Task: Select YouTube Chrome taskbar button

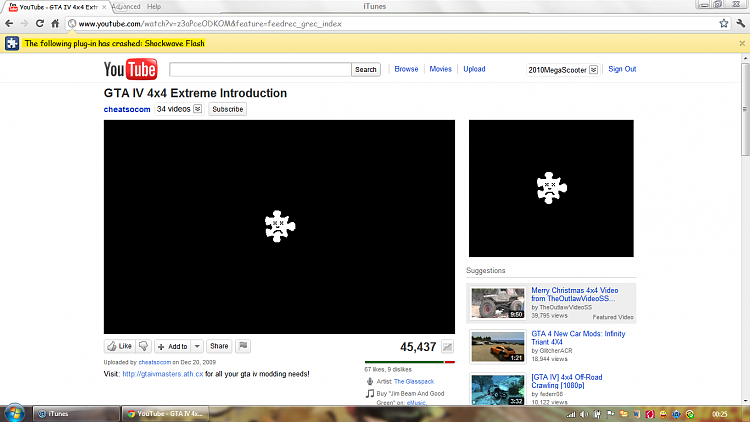Action: coord(165,414)
